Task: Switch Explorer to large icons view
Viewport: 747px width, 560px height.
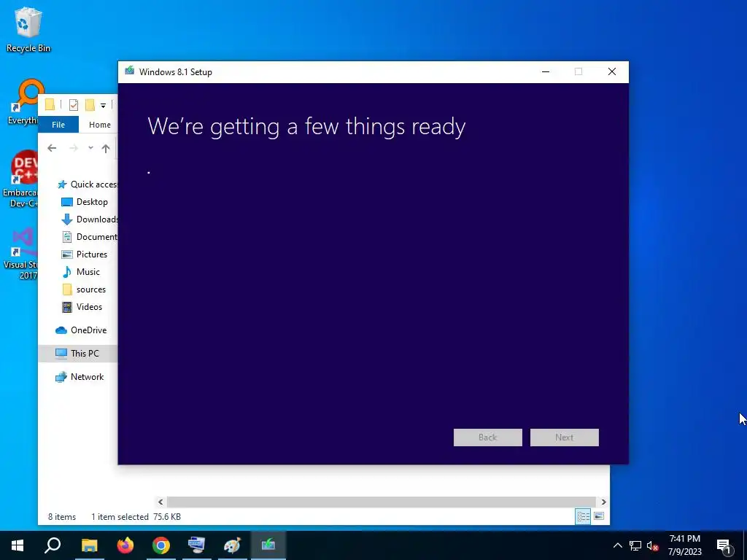Action: click(599, 517)
